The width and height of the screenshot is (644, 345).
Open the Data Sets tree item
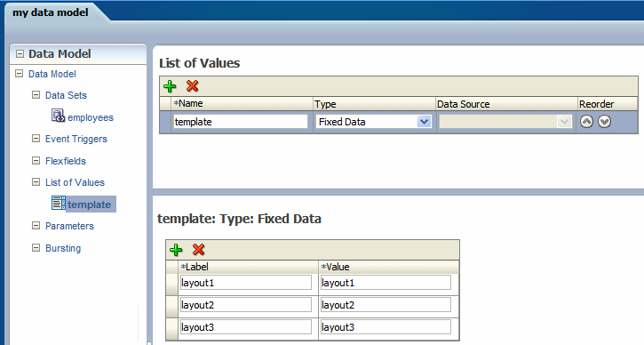tap(66, 95)
